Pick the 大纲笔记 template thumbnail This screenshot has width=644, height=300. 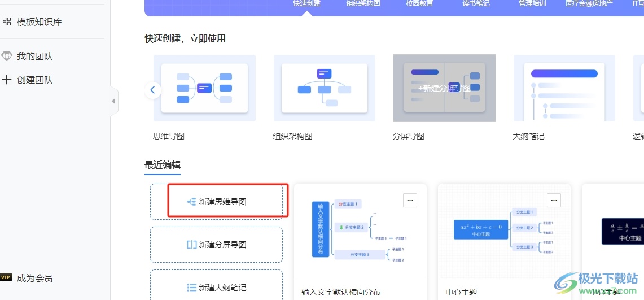[564, 88]
